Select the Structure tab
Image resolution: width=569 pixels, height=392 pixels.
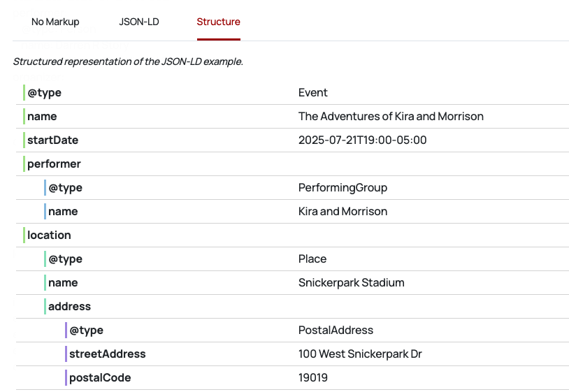click(x=218, y=22)
